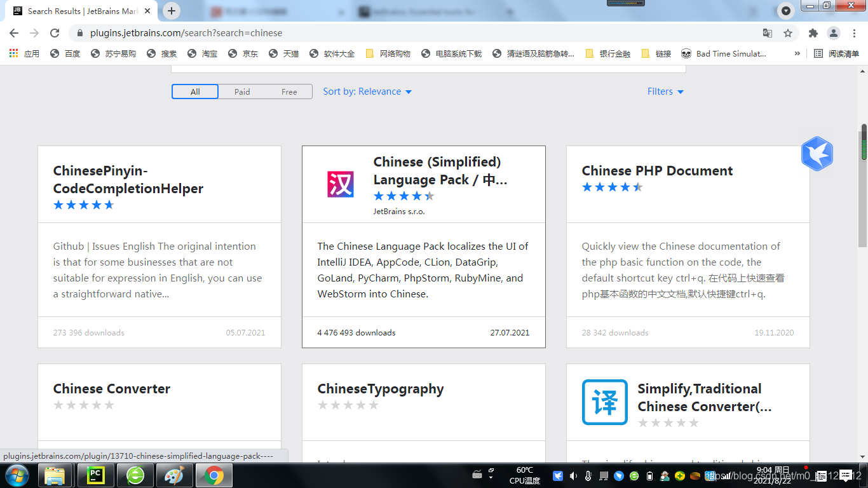The image size is (868, 488).
Task: Open the ChineseTypography plugin
Action: (x=381, y=389)
